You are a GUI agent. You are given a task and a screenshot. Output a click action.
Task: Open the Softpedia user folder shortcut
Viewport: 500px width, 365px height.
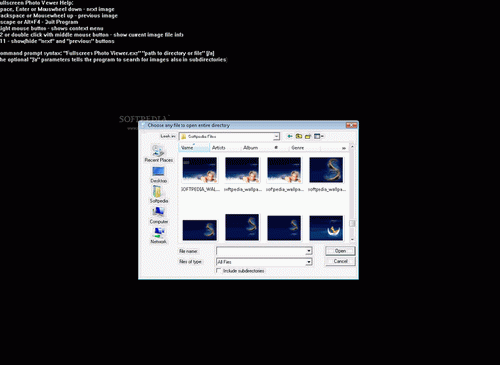click(158, 195)
